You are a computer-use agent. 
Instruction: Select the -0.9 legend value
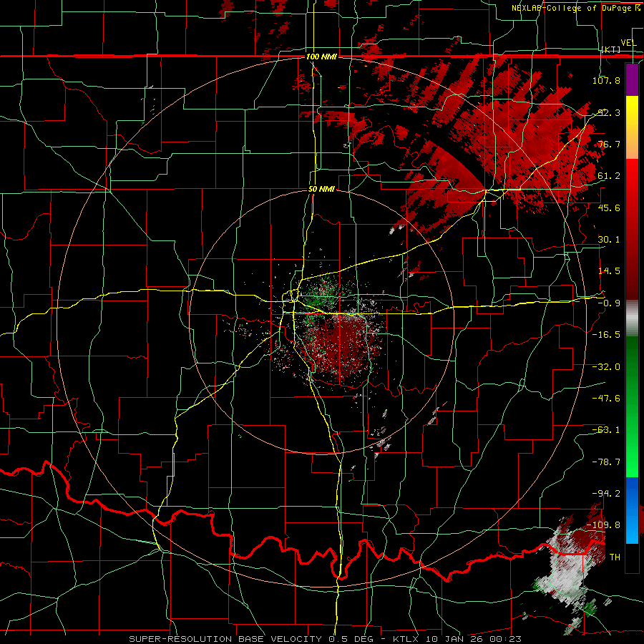tap(609, 303)
